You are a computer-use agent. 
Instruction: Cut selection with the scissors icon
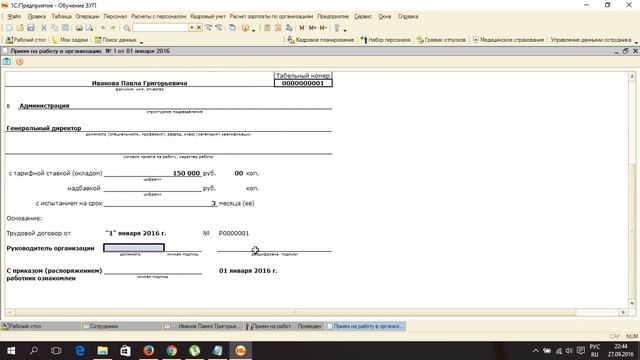point(43,28)
